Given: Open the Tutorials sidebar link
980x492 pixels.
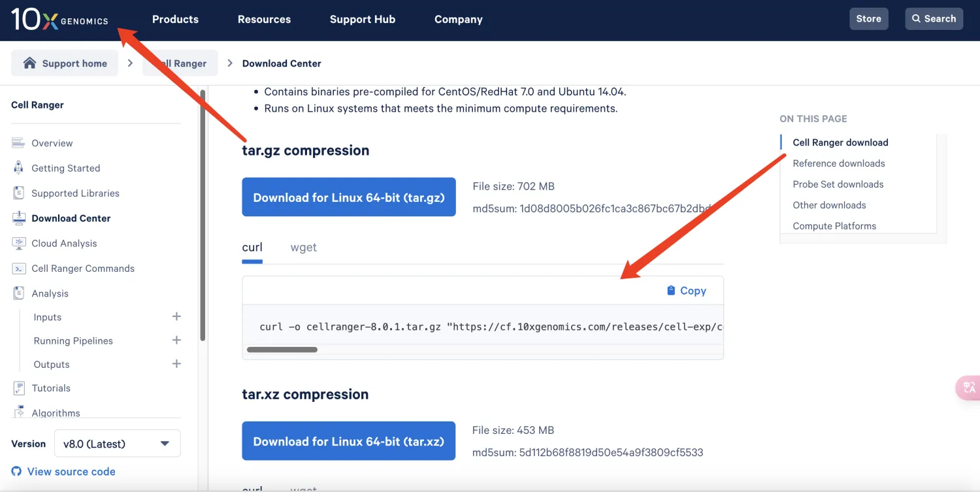Looking at the screenshot, I should coord(51,388).
